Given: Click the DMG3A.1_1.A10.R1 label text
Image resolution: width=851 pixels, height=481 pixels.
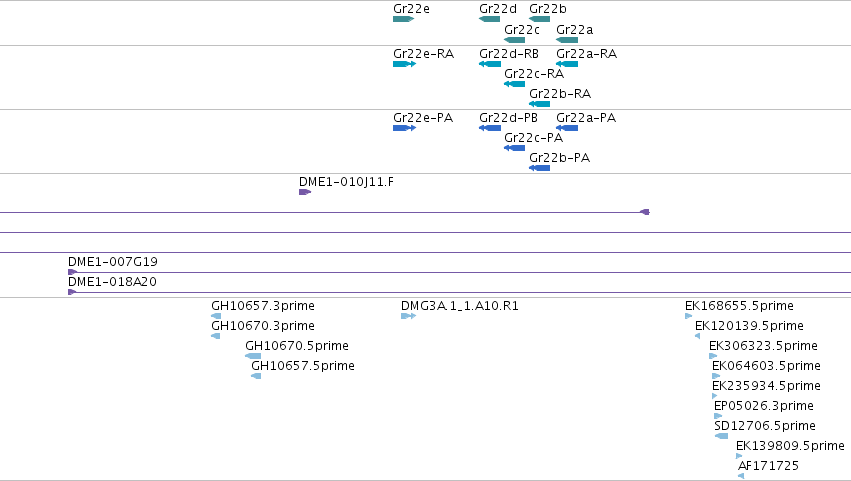Looking at the screenshot, I should [x=460, y=306].
